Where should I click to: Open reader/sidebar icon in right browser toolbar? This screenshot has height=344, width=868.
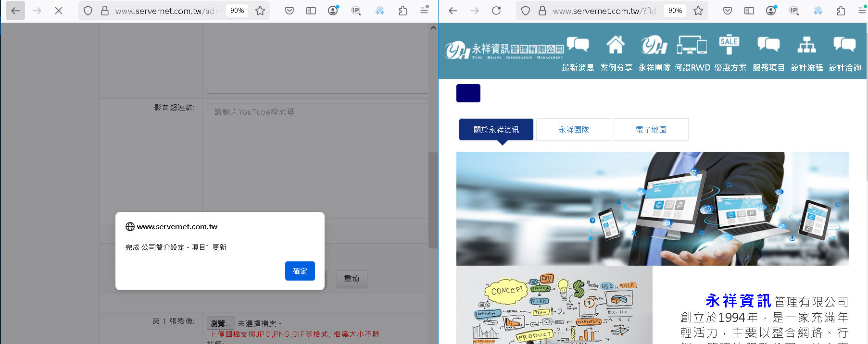pyautogui.click(x=749, y=11)
